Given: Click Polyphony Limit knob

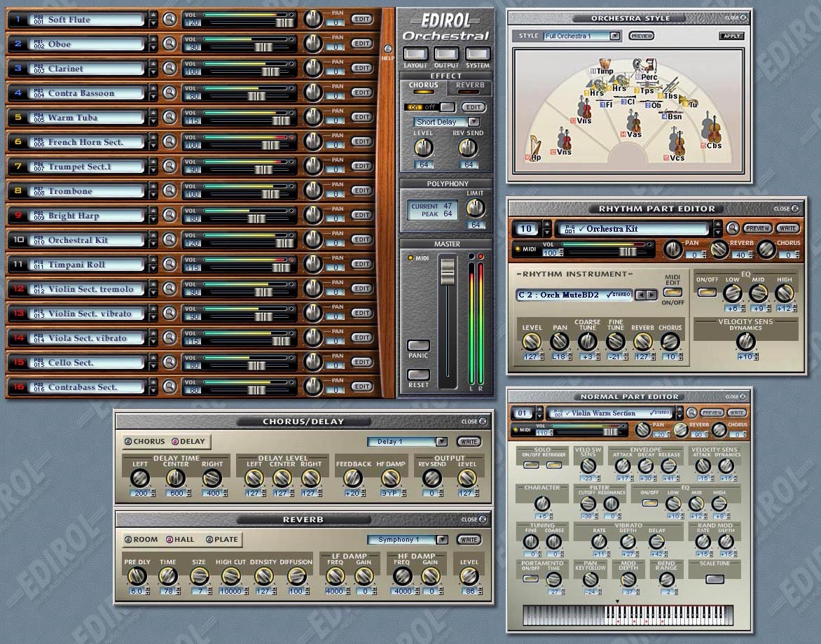Looking at the screenshot, I should (x=475, y=208).
